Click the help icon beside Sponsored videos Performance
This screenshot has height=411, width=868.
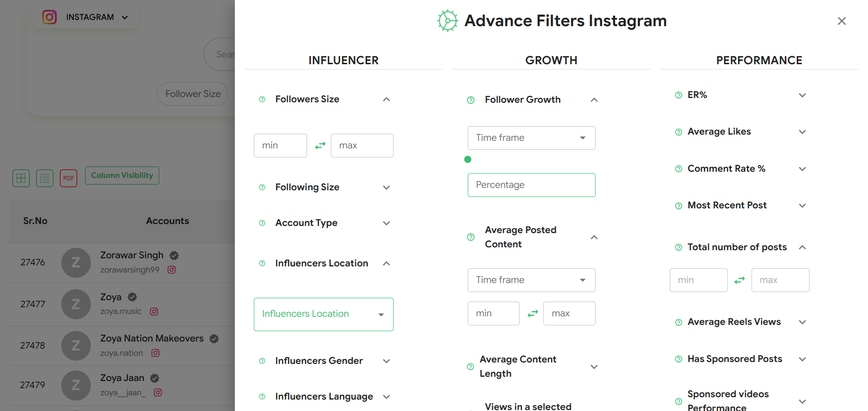click(678, 401)
